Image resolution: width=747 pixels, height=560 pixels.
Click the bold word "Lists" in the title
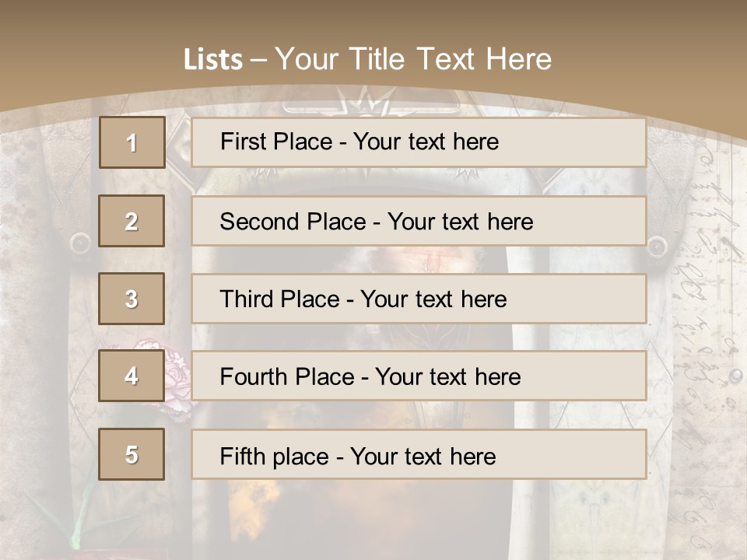coord(213,60)
